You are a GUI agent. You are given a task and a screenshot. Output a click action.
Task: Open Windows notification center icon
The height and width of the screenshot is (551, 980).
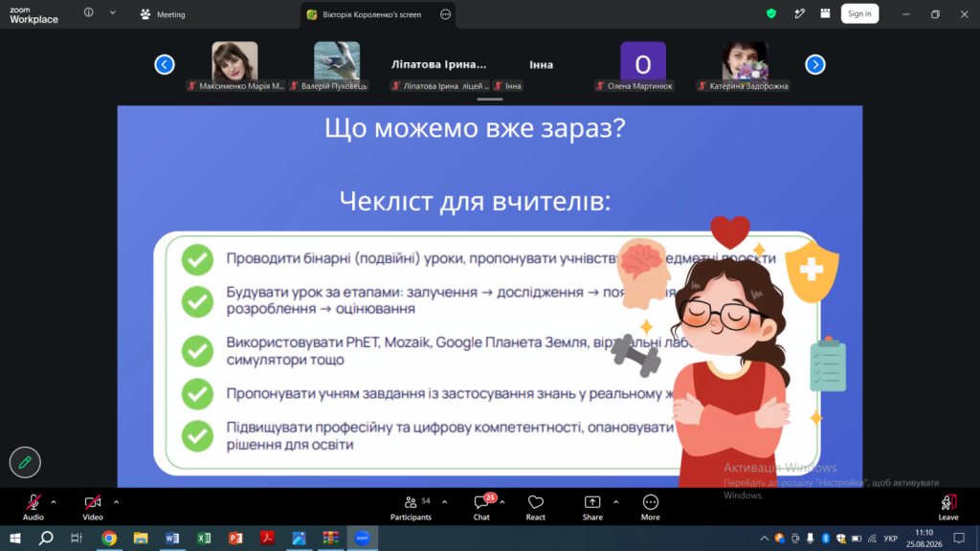959,538
